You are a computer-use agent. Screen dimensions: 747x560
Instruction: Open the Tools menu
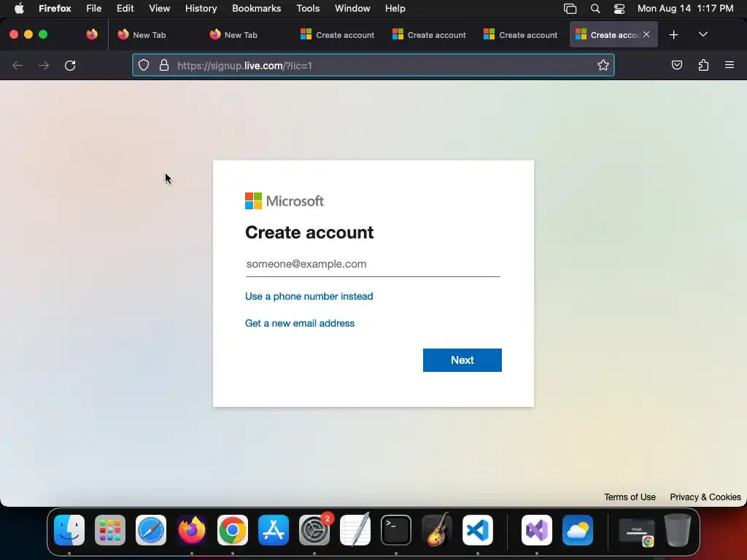[308, 8]
